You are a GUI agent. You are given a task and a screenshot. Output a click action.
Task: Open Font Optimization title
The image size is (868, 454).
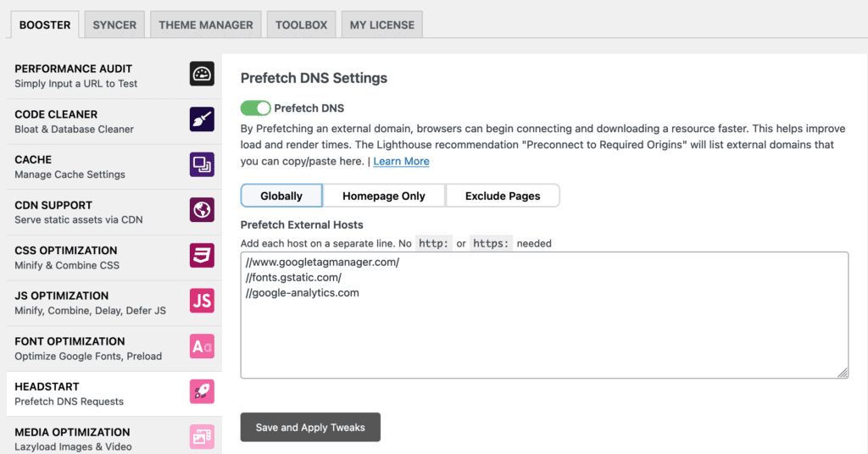click(x=70, y=341)
